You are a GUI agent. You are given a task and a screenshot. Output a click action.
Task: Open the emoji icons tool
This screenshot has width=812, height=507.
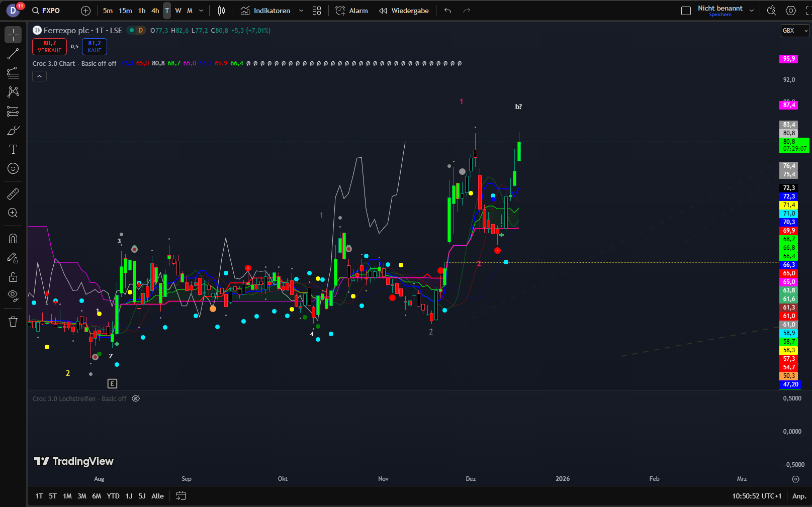(x=13, y=168)
